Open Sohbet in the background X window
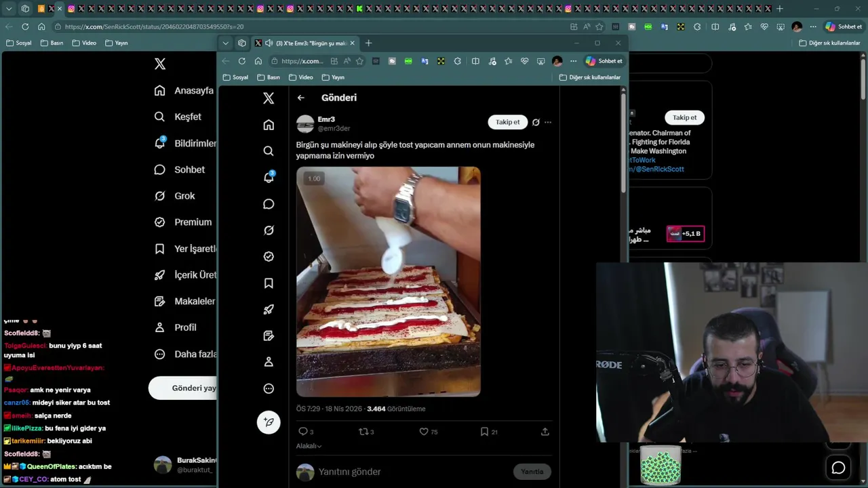 180,169
